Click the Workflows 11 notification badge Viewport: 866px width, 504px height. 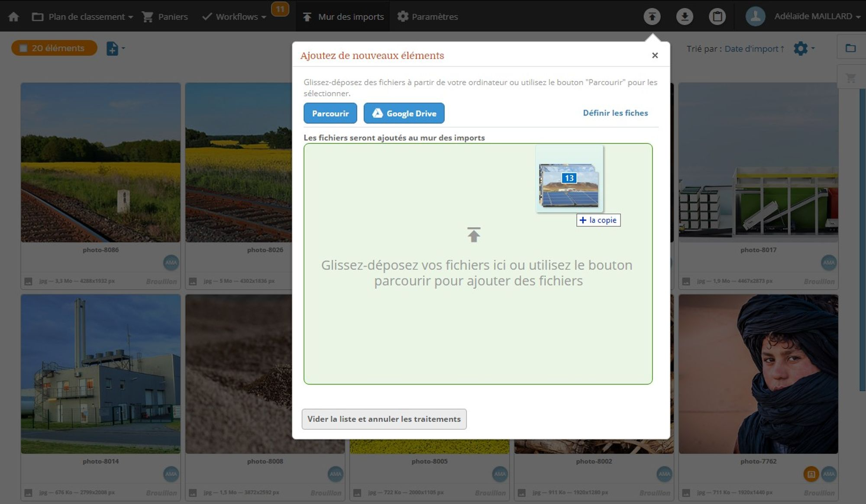(x=280, y=9)
